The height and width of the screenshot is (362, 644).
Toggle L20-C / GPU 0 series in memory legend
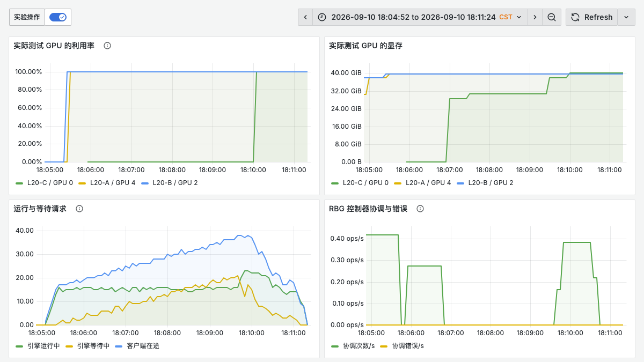pyautogui.click(x=365, y=183)
